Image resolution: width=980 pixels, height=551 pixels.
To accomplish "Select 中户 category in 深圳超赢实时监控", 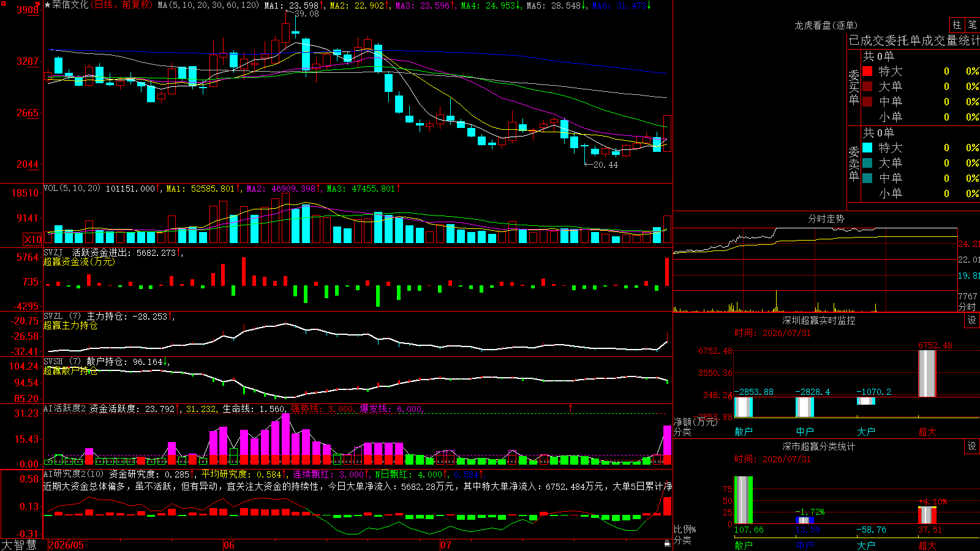I will coord(805,431).
